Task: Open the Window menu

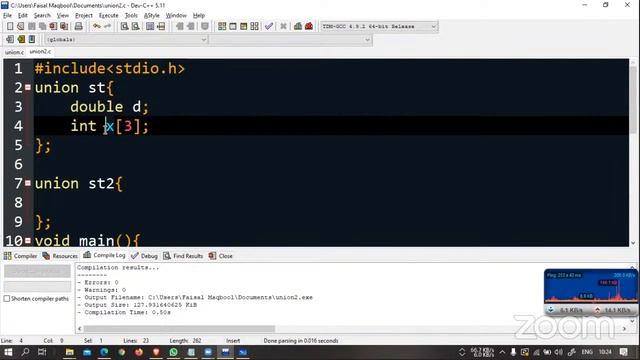Action: click(176, 16)
